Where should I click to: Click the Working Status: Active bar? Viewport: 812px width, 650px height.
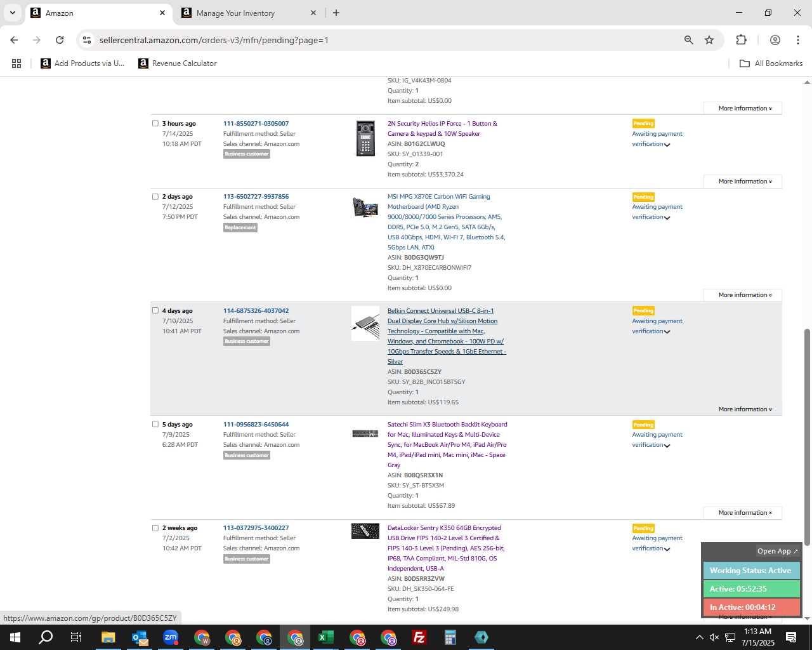click(751, 571)
